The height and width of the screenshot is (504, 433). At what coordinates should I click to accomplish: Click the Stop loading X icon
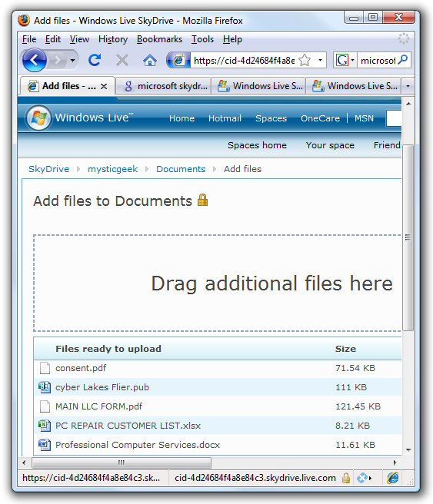pos(122,60)
